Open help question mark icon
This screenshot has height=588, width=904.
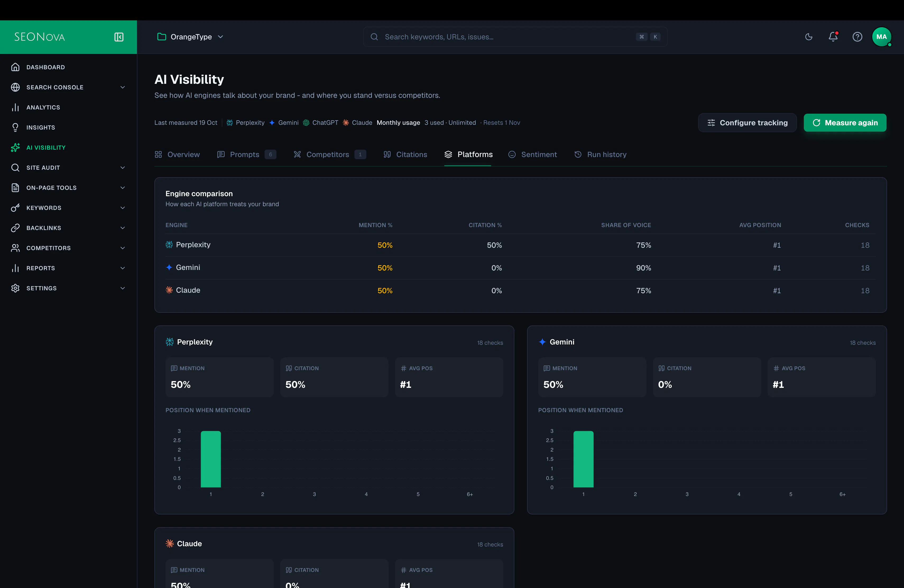coord(857,37)
